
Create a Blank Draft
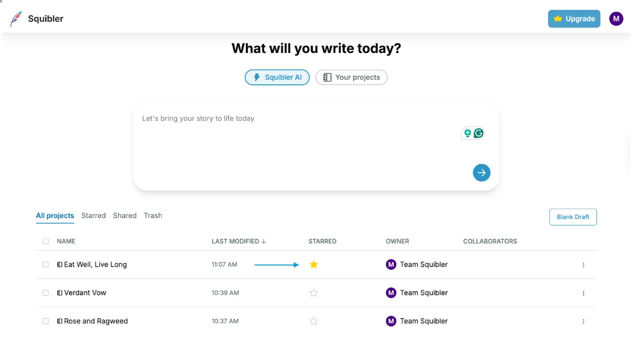pyautogui.click(x=573, y=217)
